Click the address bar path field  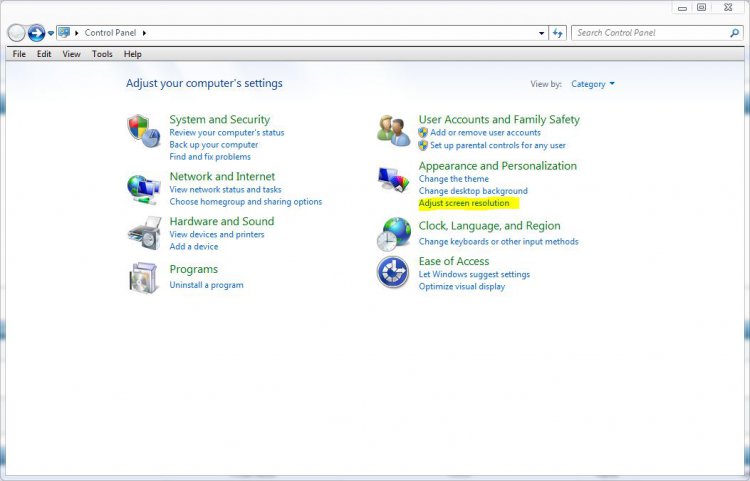point(302,33)
